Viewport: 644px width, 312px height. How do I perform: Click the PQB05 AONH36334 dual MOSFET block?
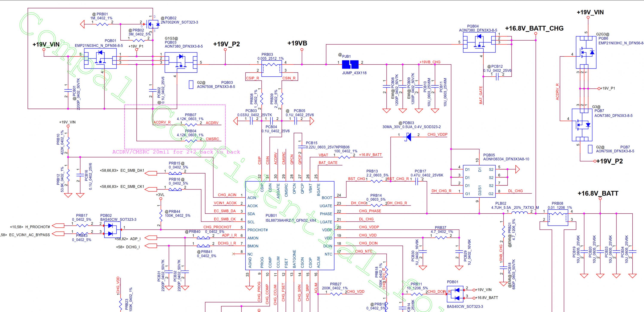479,181
